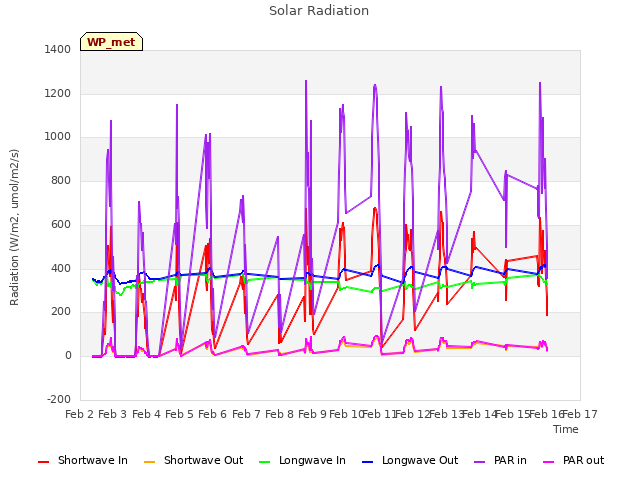The image size is (640, 480).
Task: Click the WP_met label badge
Action: click(x=111, y=42)
